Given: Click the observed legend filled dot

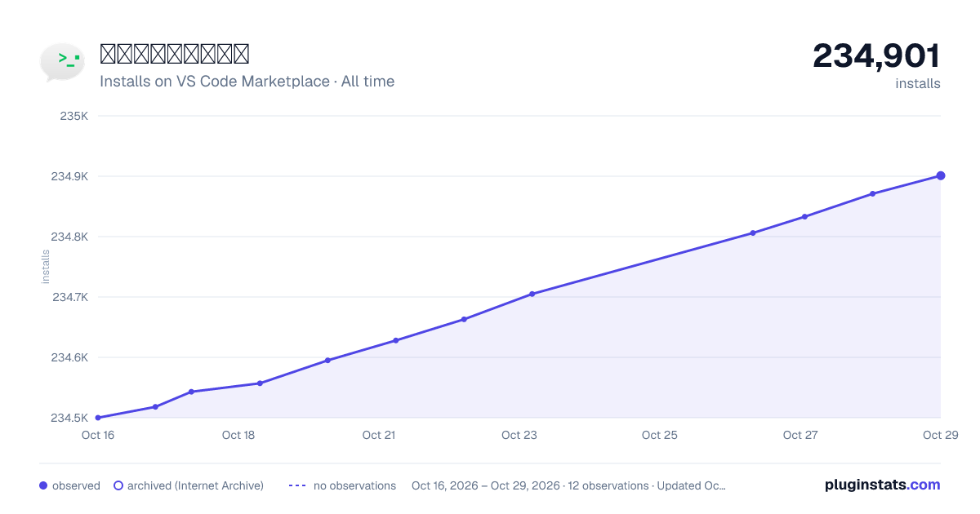Looking at the screenshot, I should point(43,485).
